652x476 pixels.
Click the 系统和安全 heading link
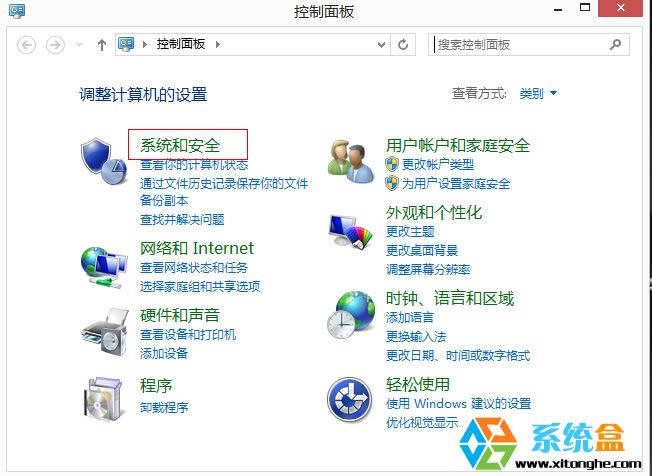[180, 145]
